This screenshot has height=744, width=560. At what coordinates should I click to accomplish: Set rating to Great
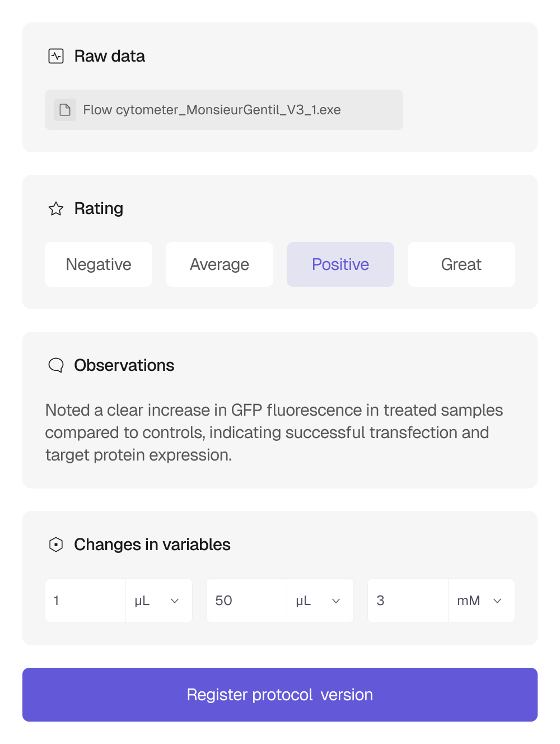pyautogui.click(x=461, y=264)
